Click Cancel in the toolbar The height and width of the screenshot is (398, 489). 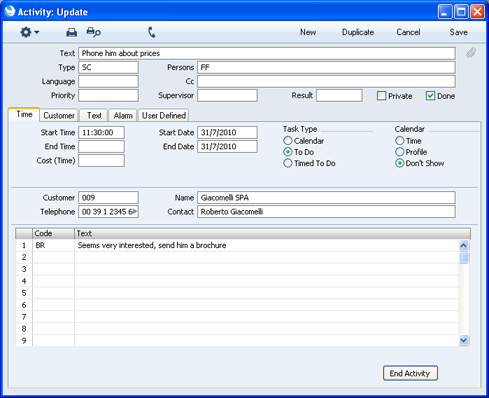(408, 32)
